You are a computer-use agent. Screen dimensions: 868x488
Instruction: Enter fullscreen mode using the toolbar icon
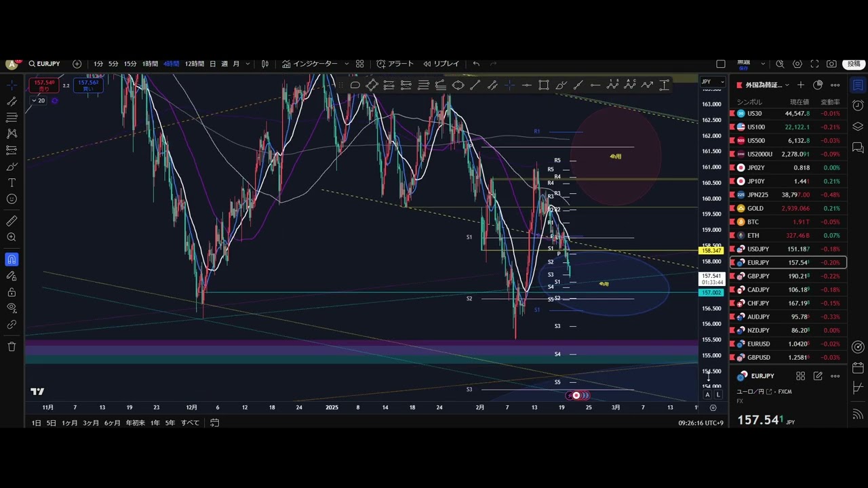[x=814, y=64]
